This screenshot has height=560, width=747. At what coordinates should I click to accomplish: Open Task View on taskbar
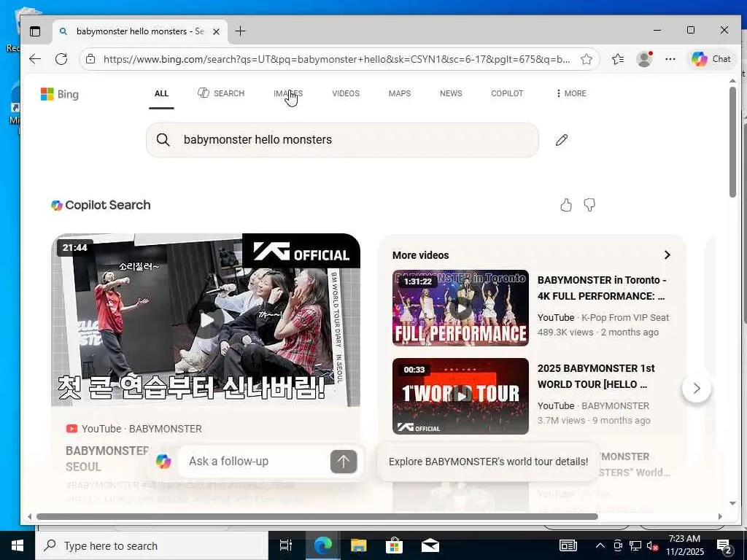click(x=286, y=545)
